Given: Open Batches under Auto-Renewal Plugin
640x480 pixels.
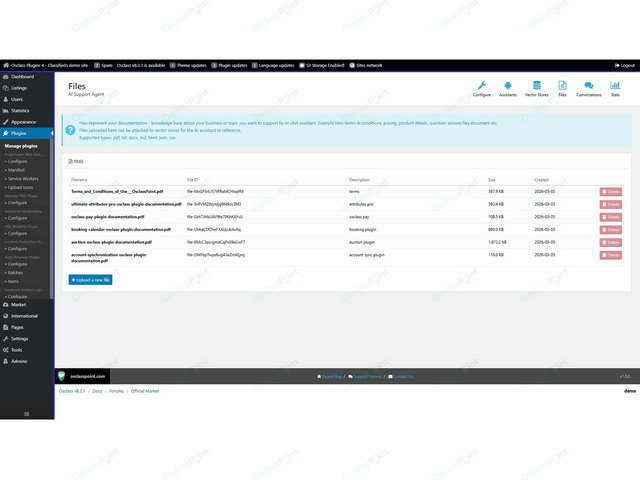Looking at the screenshot, I should 14,273.
